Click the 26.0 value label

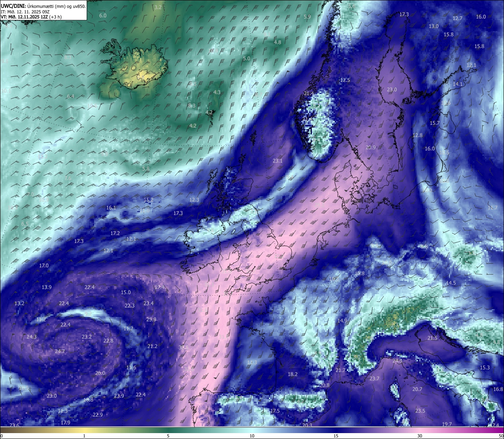(x=100, y=373)
